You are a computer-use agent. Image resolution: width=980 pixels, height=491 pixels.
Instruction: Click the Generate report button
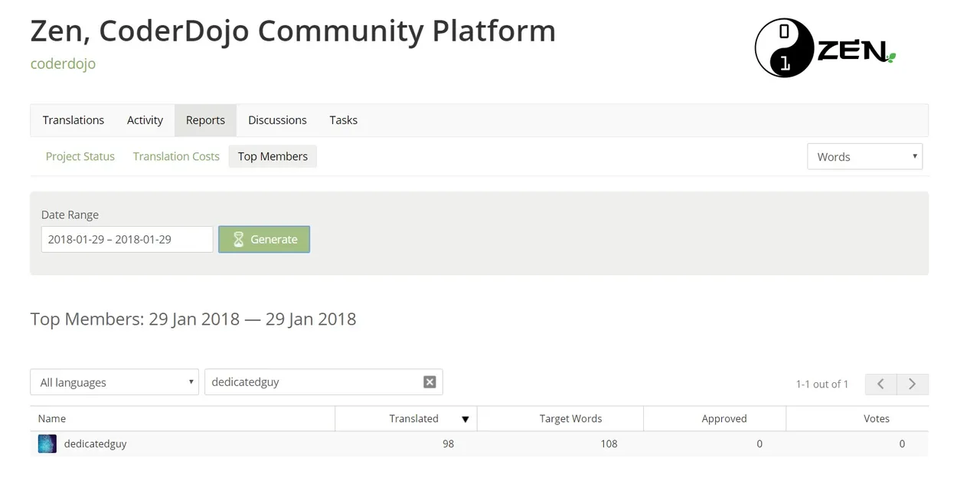(x=264, y=239)
